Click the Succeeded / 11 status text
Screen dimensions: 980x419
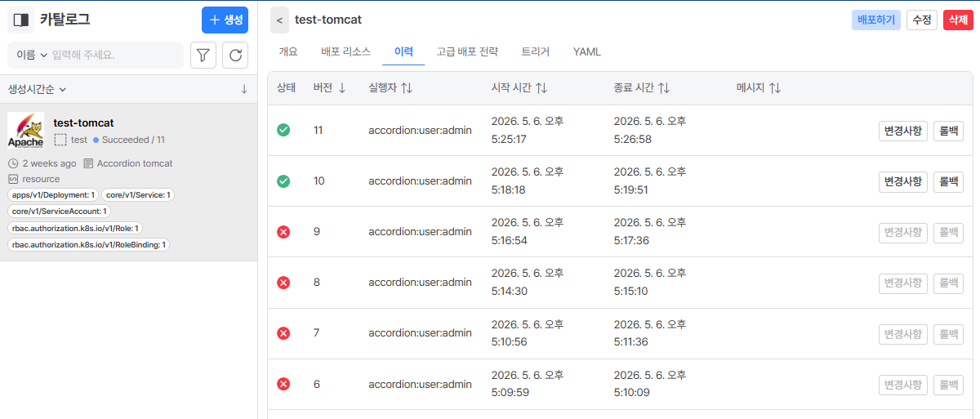[133, 140]
